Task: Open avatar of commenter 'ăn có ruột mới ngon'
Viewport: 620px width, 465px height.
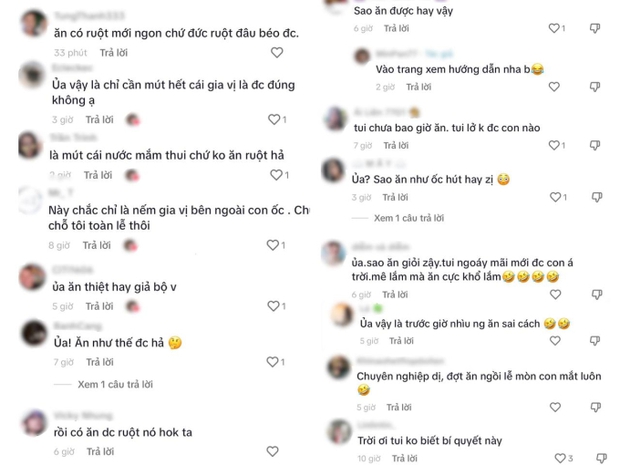Action: [x=34, y=24]
